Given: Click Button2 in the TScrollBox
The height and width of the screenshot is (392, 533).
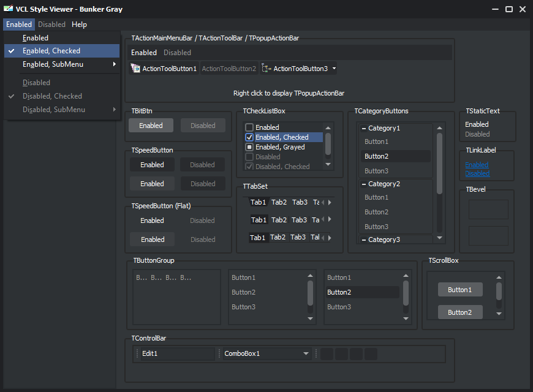Looking at the screenshot, I should click(x=460, y=312).
